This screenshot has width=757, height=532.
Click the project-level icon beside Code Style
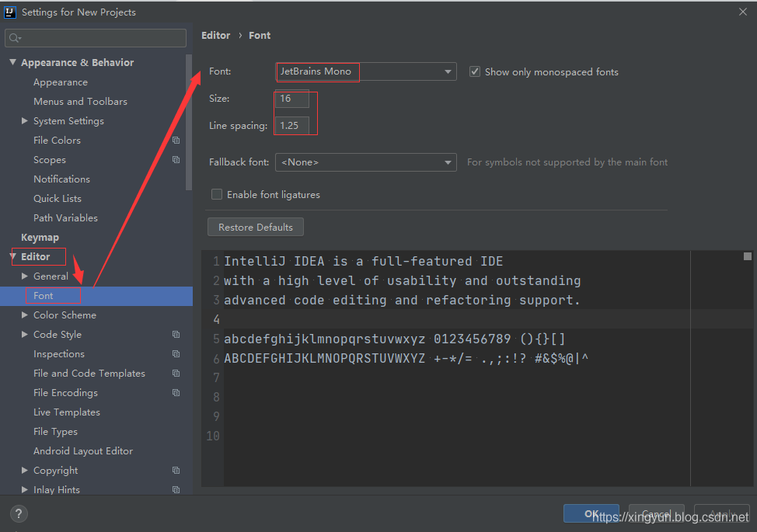176,335
